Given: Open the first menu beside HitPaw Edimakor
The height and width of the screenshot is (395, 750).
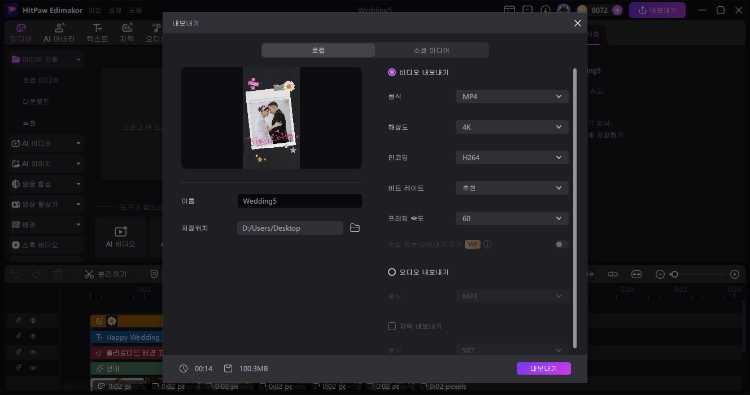Looking at the screenshot, I should pos(95,10).
